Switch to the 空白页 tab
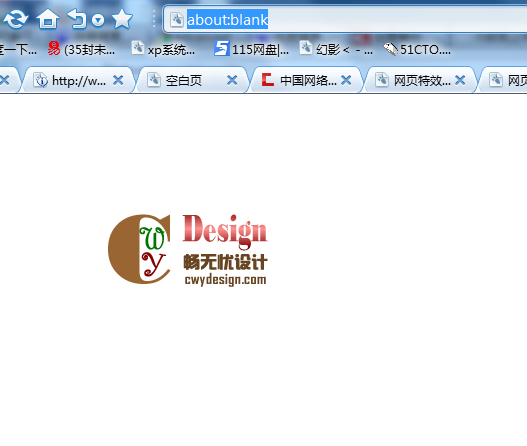 (192, 80)
